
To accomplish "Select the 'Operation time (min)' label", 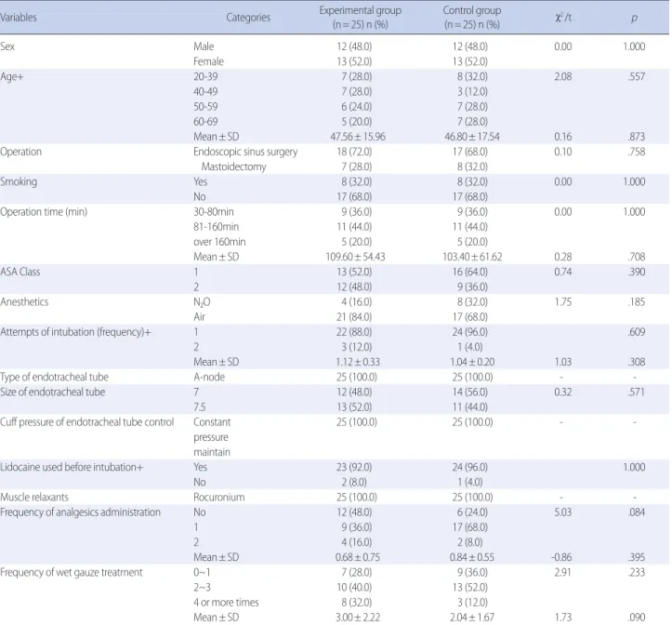I will [x=44, y=211].
